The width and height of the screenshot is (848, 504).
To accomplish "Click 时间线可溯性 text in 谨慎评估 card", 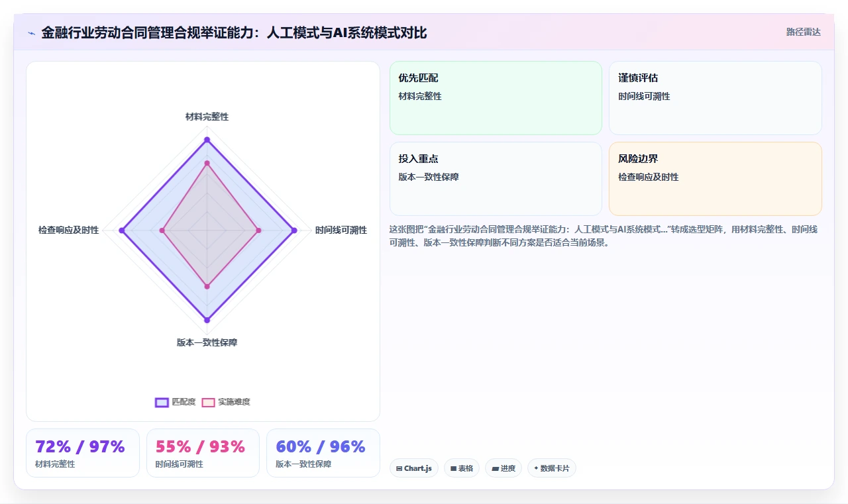I will tap(644, 97).
